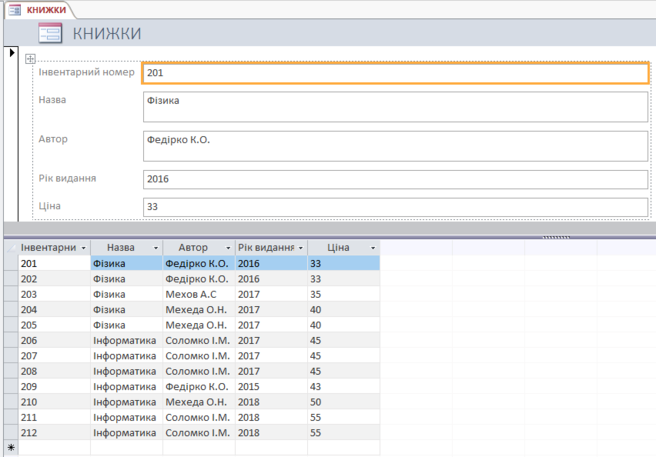Click the Інвентарни column header

[54, 248]
